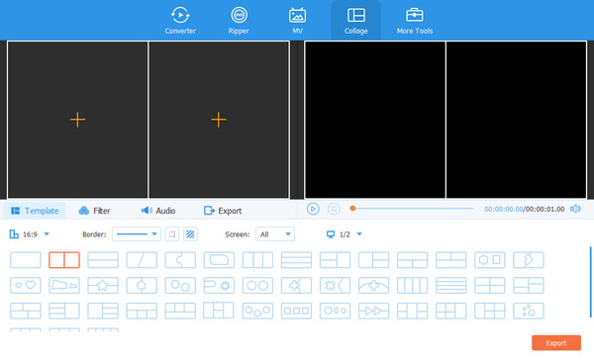Screen dimensions: 594x364
Task: Pick the four vertical columns template
Action: (413, 285)
